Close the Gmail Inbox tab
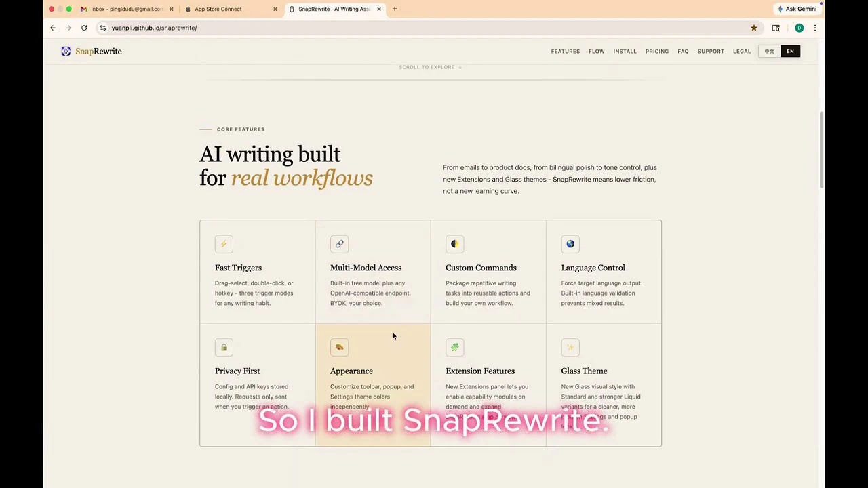The height and width of the screenshot is (488, 868). (171, 9)
